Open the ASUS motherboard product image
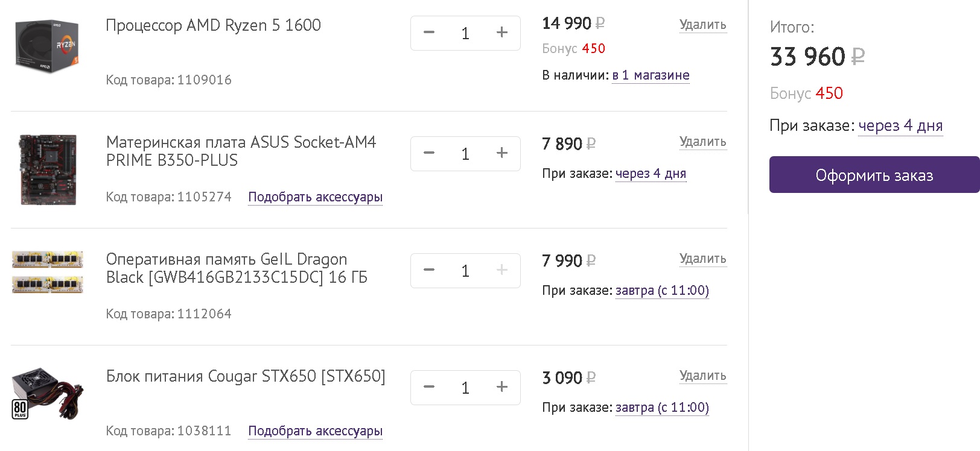980x451 pixels. click(x=48, y=169)
